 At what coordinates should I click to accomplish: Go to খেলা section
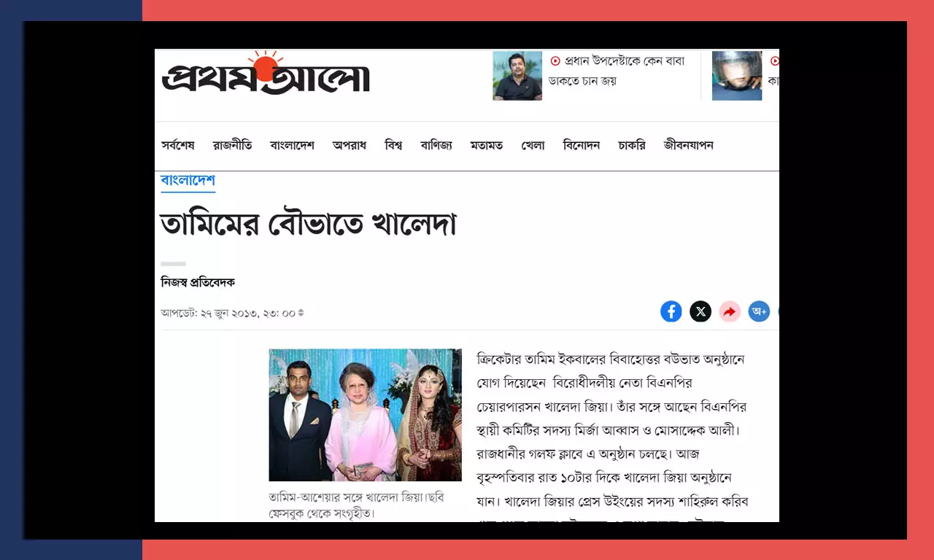coord(533,145)
